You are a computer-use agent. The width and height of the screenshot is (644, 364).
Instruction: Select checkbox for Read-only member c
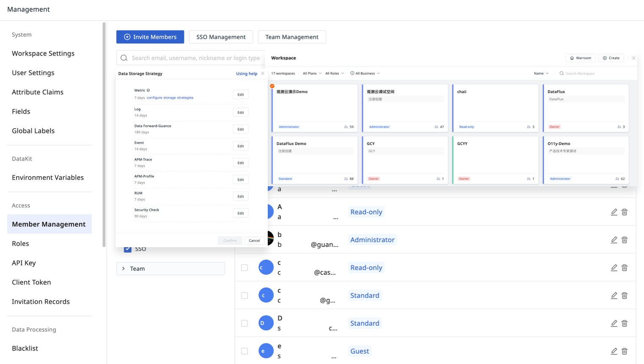pos(244,267)
